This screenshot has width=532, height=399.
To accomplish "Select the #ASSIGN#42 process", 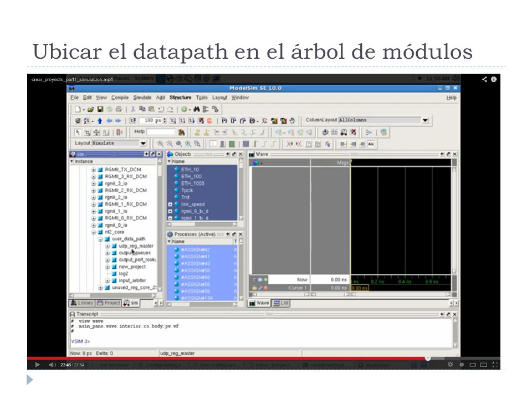I will coord(196,250).
